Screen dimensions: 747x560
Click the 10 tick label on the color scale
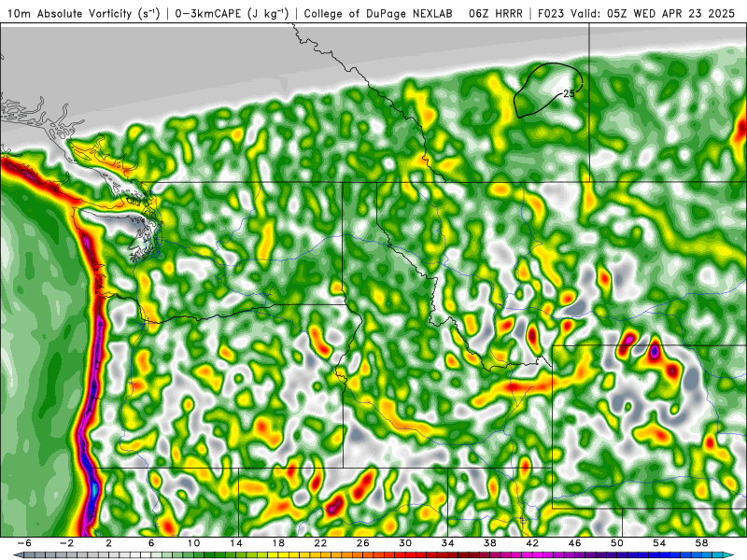193,543
